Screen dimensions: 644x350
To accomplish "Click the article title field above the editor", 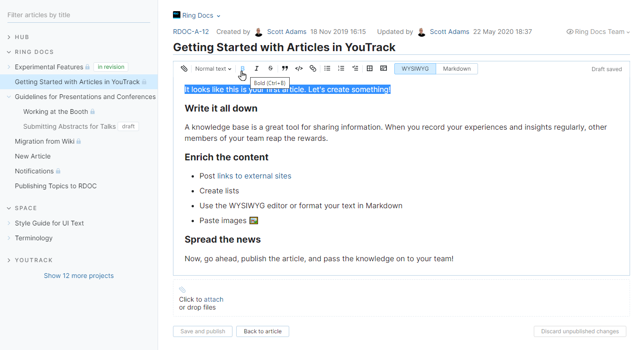I will [401, 47].
